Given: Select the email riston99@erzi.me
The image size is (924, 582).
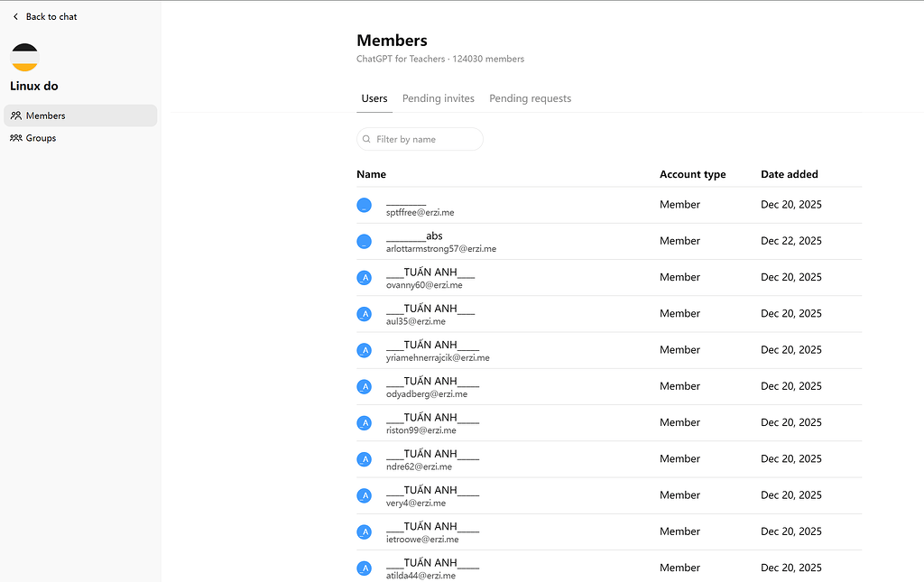Looking at the screenshot, I should tap(421, 430).
